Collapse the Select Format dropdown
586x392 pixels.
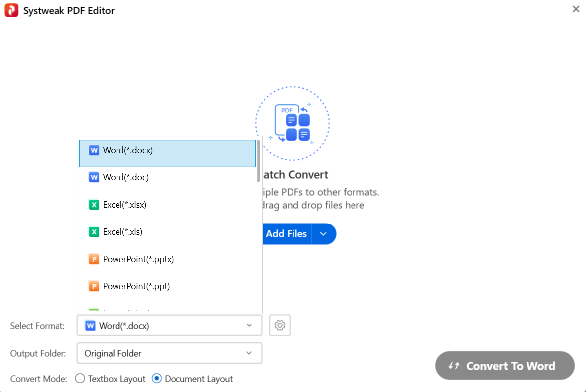(249, 325)
